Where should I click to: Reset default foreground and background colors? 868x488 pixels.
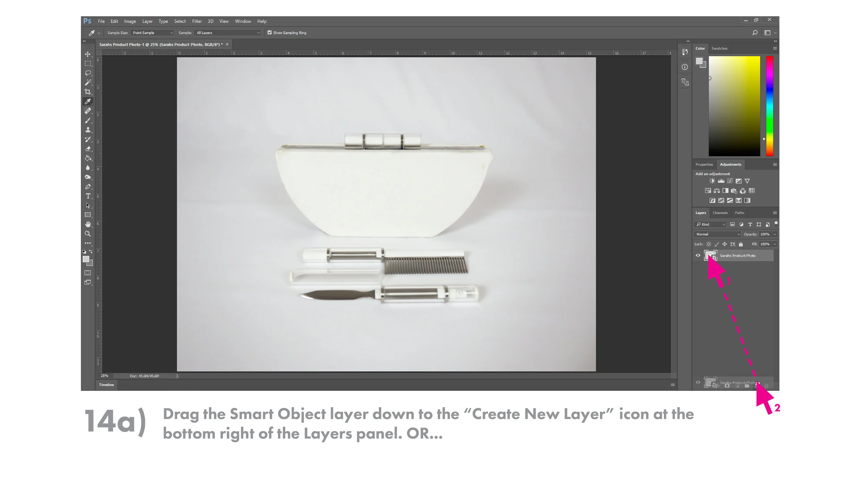pyautogui.click(x=84, y=252)
